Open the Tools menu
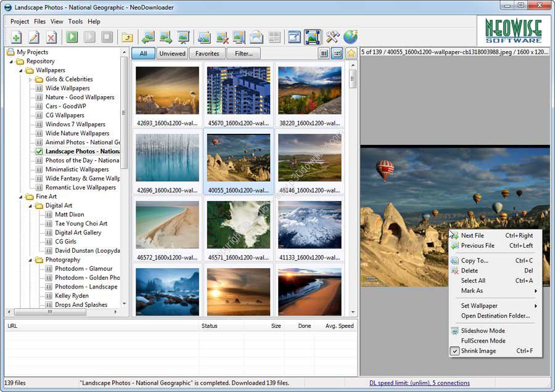This screenshot has height=392, width=555. 75,22
